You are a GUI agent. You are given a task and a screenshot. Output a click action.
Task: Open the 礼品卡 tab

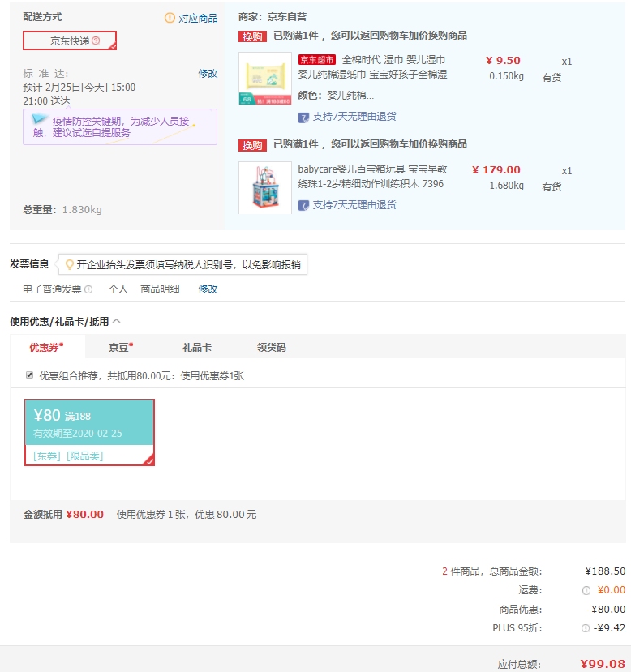(197, 347)
